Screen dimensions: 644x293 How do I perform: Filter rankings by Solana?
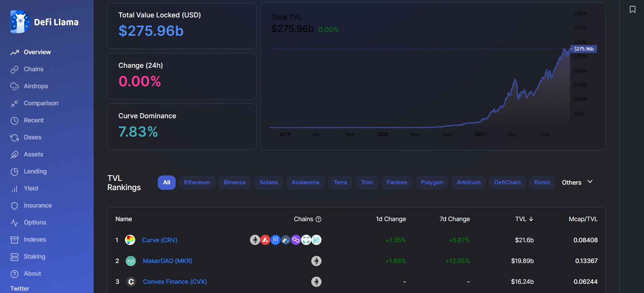point(269,182)
